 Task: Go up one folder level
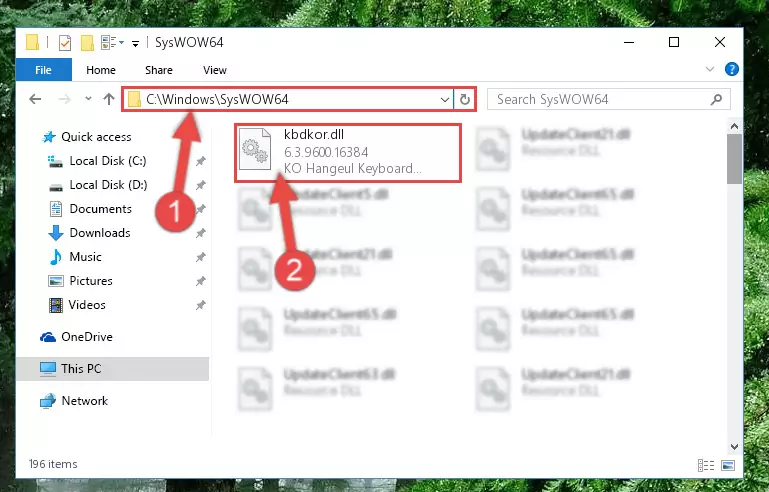(109, 99)
